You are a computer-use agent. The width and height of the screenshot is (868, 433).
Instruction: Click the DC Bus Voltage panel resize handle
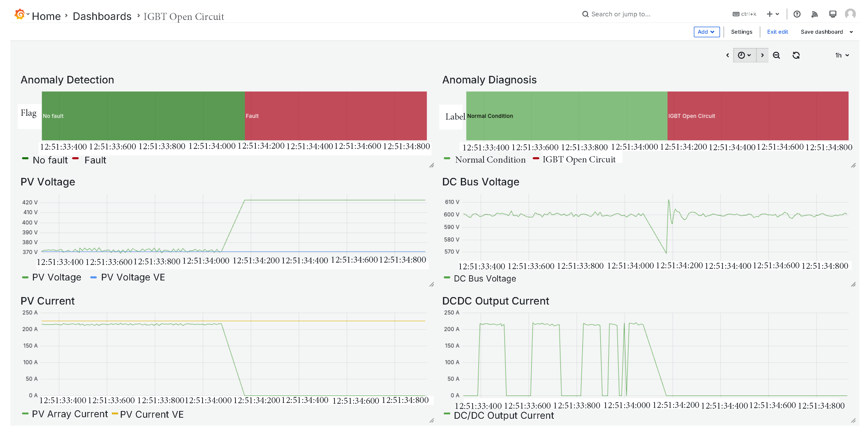853,285
